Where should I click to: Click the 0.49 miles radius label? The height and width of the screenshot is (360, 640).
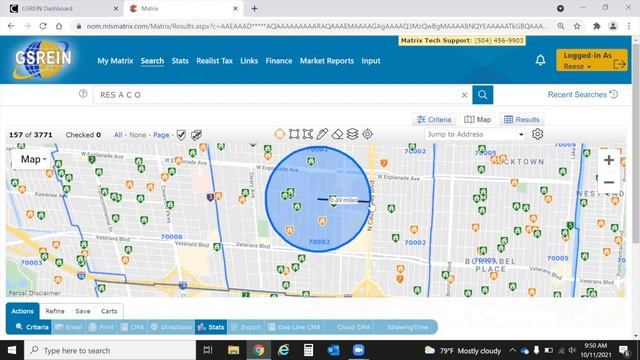[344, 200]
